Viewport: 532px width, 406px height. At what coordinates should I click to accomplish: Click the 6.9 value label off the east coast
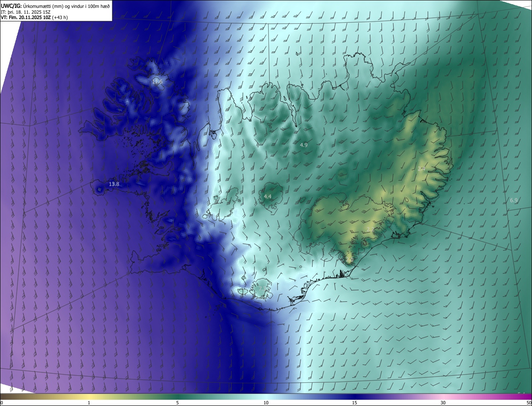[x=514, y=200]
